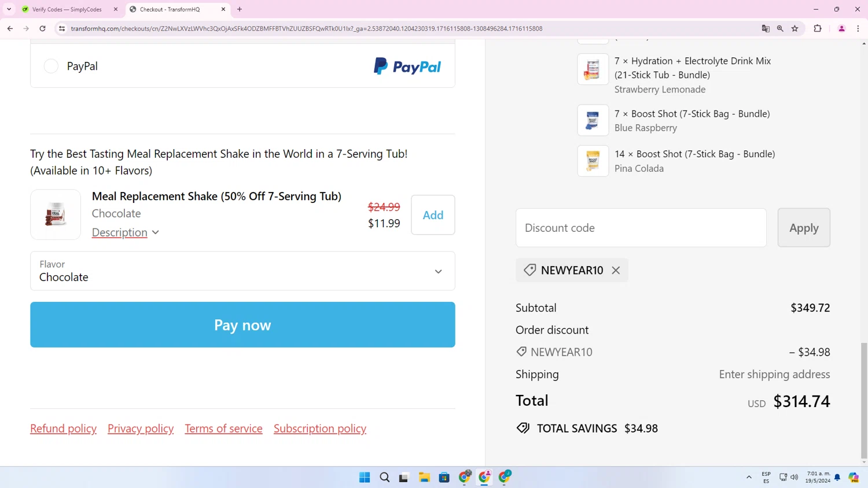Go back to previous page
868x488 pixels.
click(x=10, y=28)
